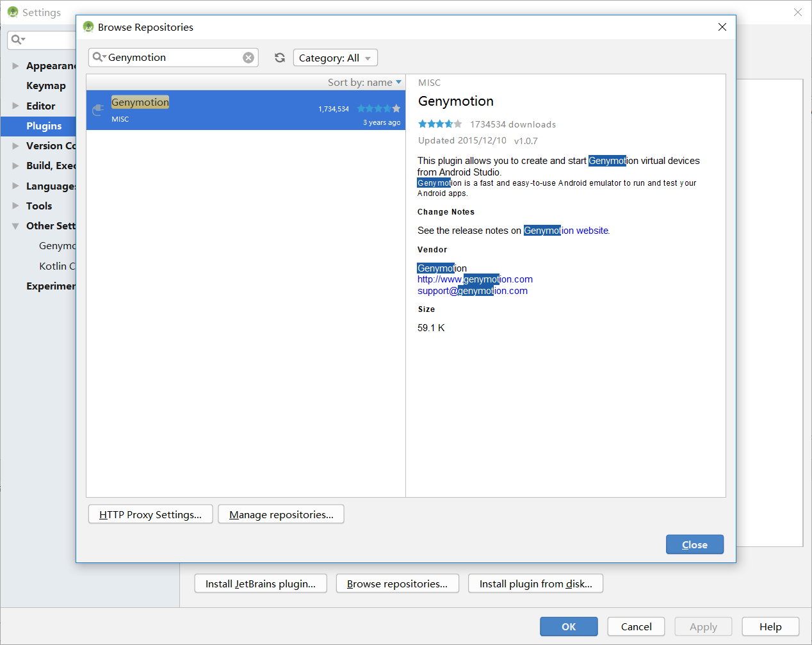The image size is (812, 645).
Task: Select Plugins in Settings tree
Action: pos(44,126)
